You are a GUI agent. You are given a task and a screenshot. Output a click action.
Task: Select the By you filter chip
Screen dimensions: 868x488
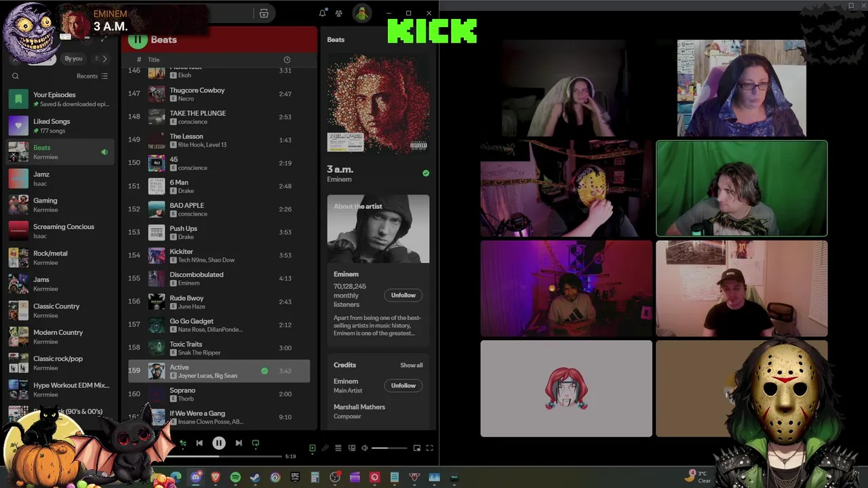[73, 59]
